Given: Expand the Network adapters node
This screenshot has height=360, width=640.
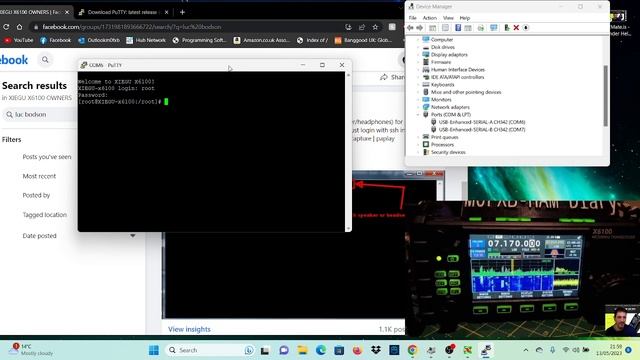Looking at the screenshot, I should pyautogui.click(x=418, y=107).
